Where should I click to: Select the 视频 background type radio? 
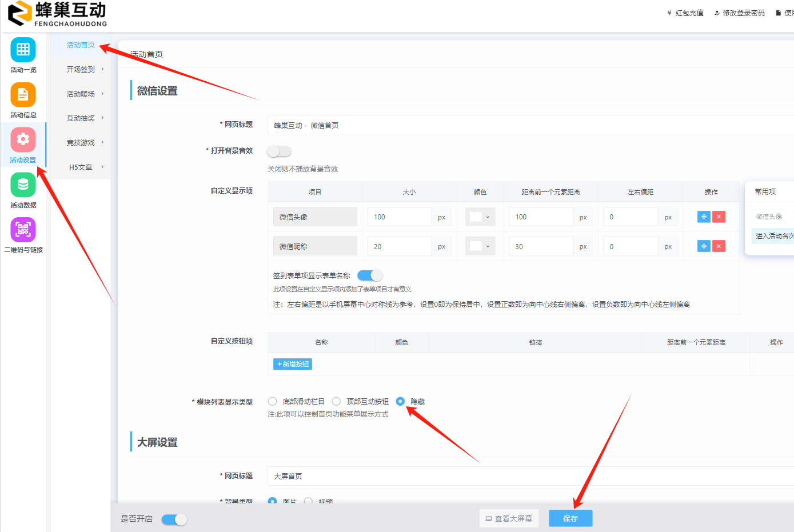[x=309, y=501]
